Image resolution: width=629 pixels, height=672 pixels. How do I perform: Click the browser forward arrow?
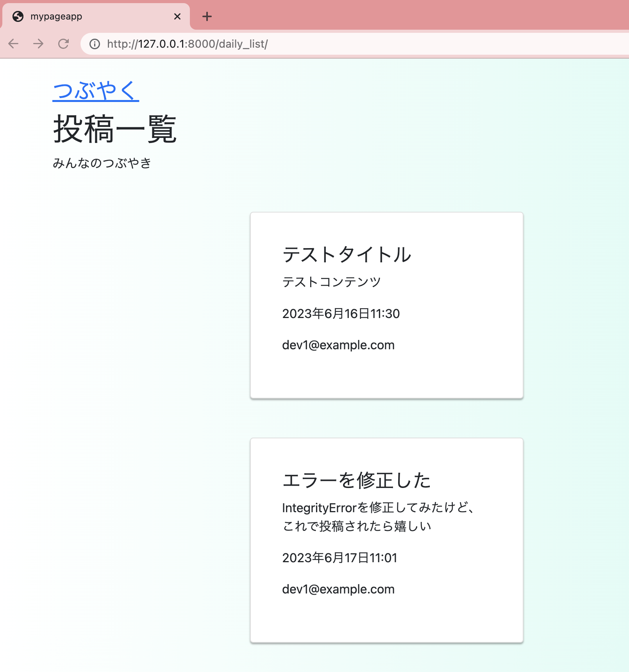pos(38,44)
